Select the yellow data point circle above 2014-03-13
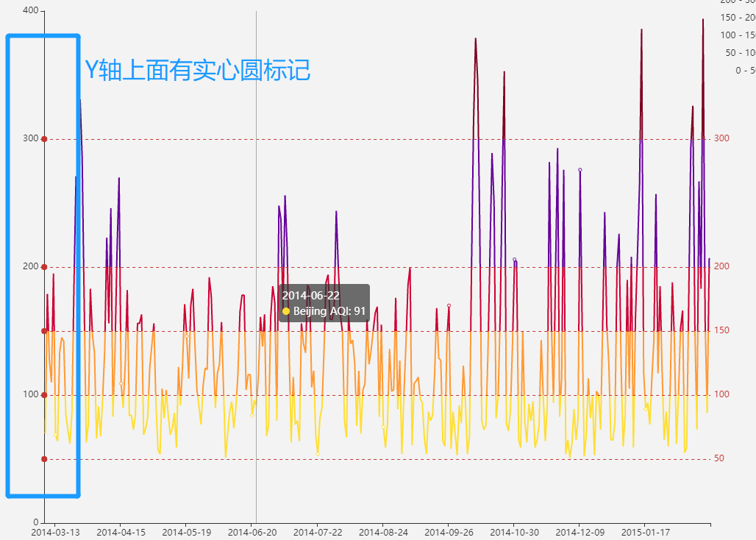Image resolution: width=756 pixels, height=540 pixels. tap(55, 435)
